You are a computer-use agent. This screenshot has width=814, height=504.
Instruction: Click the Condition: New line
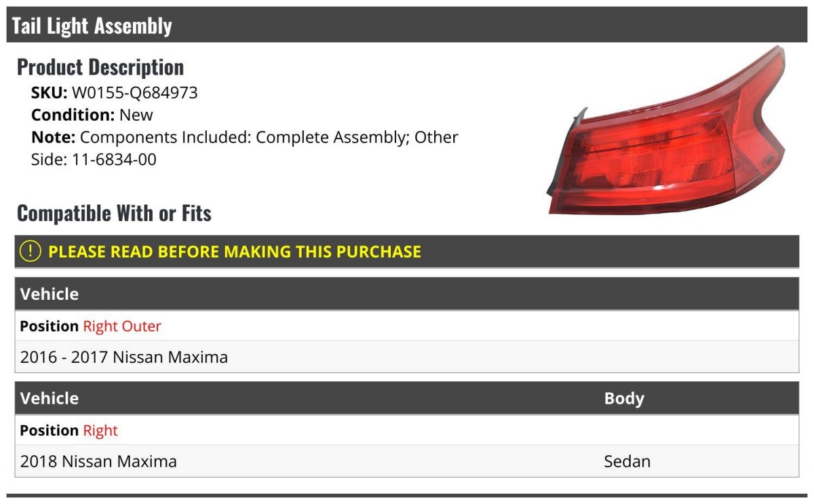pos(92,115)
